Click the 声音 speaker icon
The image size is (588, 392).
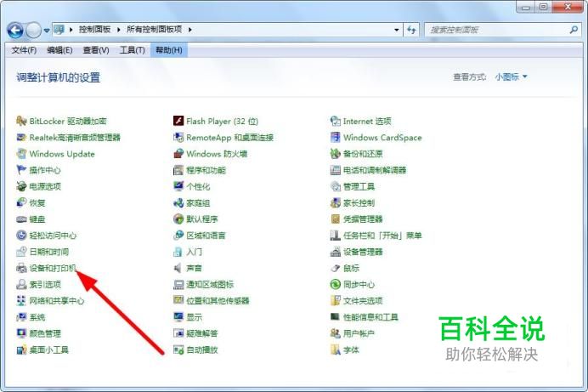pos(178,268)
